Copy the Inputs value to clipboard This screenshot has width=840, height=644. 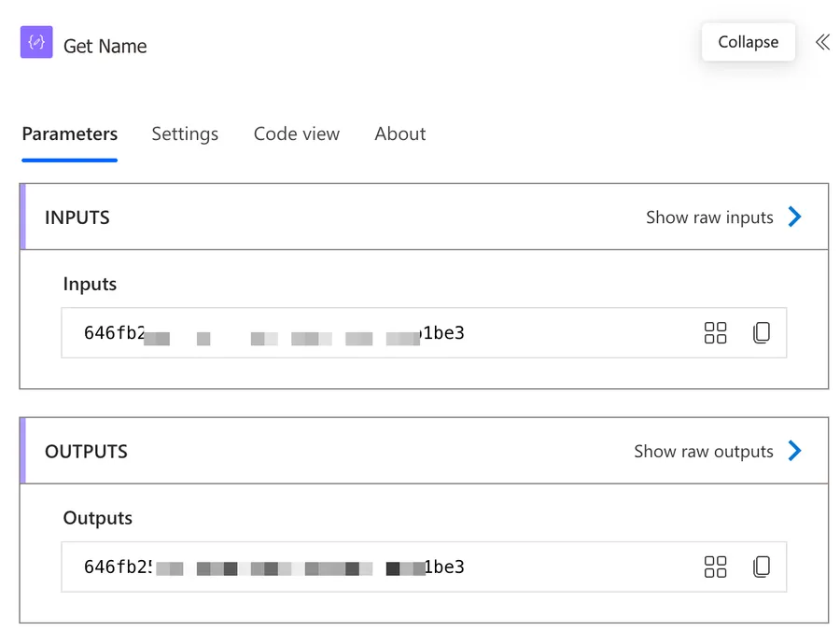[762, 333]
